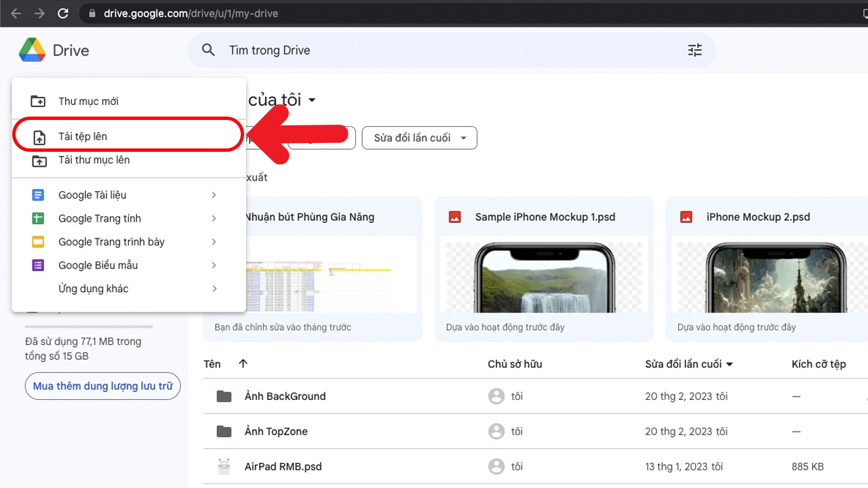Select Thư mục mới menu item
The height and width of the screenshot is (488, 868).
(129, 101)
